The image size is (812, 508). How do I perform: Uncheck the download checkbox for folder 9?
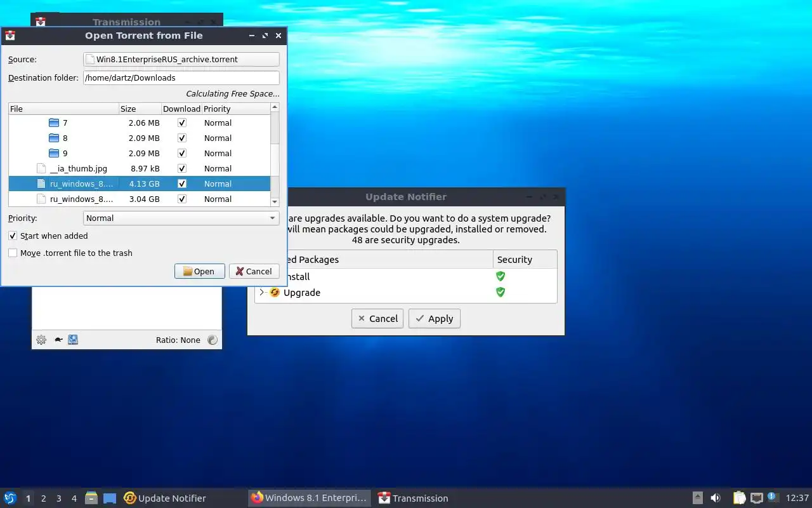182,153
